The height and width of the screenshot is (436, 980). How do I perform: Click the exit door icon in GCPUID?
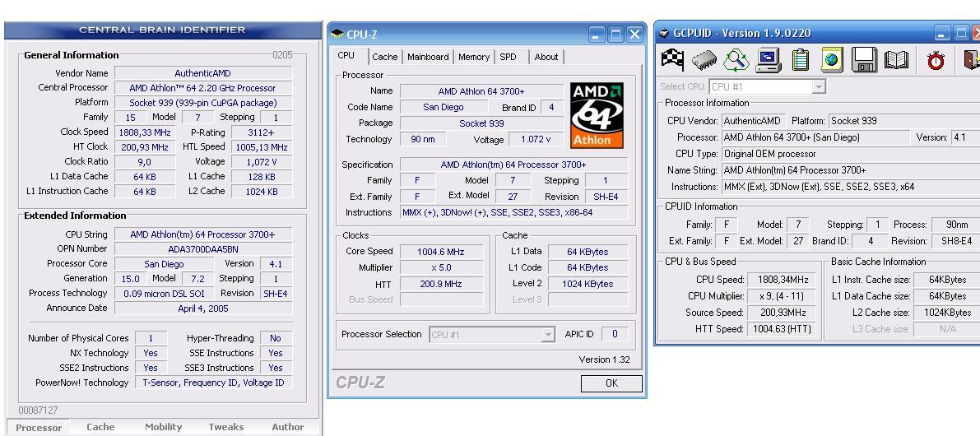[972, 60]
